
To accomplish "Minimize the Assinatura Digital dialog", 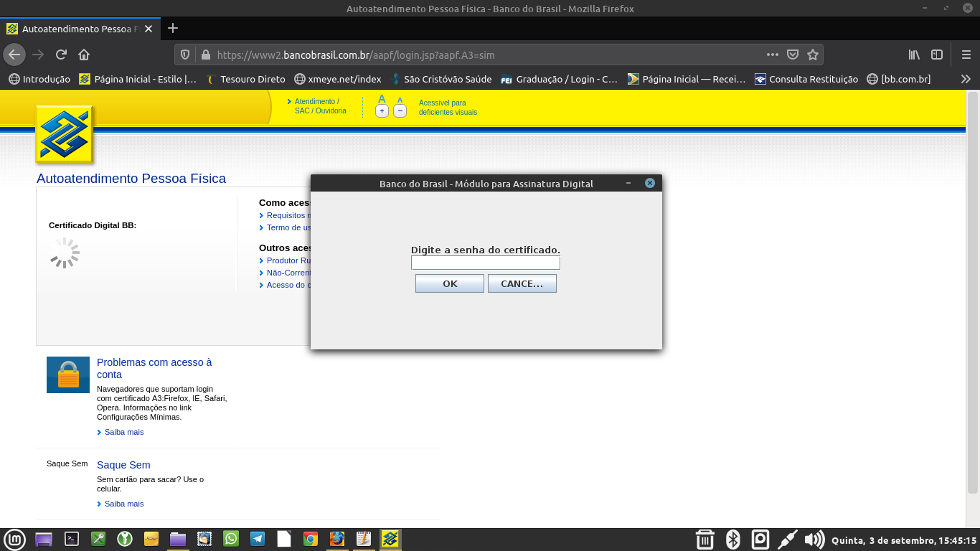I will tap(628, 183).
